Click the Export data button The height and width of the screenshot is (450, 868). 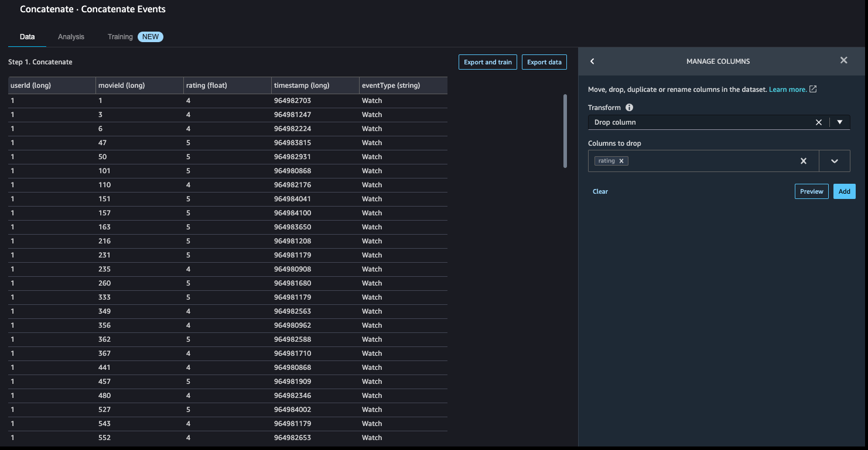[x=544, y=62]
